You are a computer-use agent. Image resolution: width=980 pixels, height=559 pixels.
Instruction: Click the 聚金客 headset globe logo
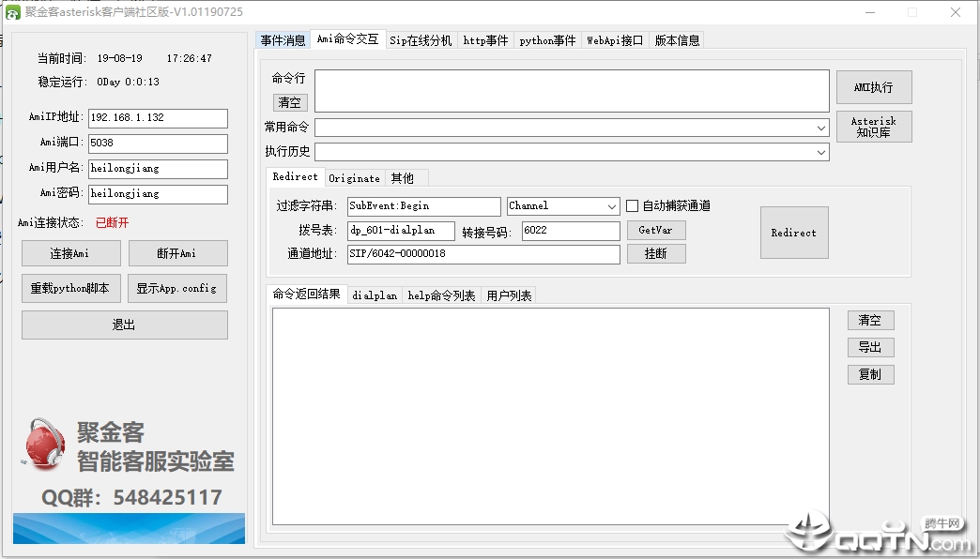coord(44,444)
